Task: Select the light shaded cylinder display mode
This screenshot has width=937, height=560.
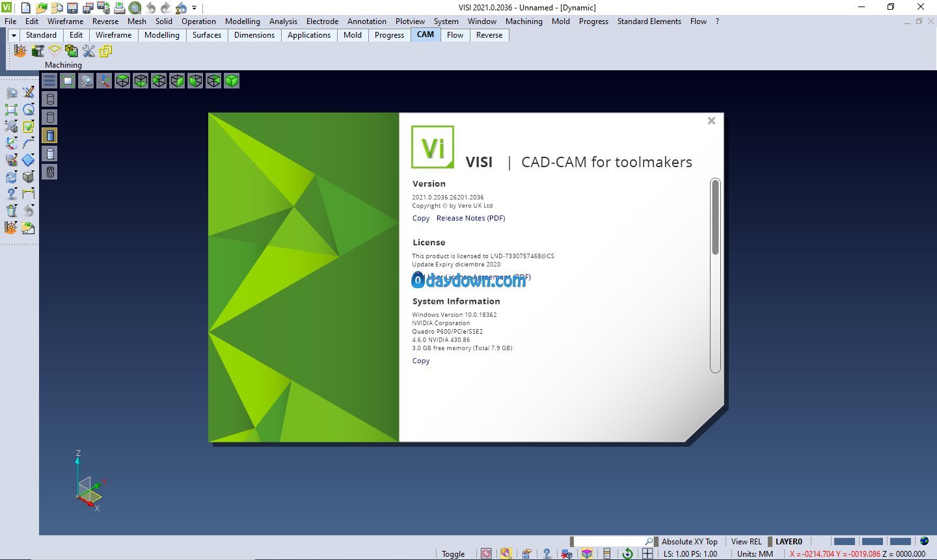Action: click(x=49, y=153)
